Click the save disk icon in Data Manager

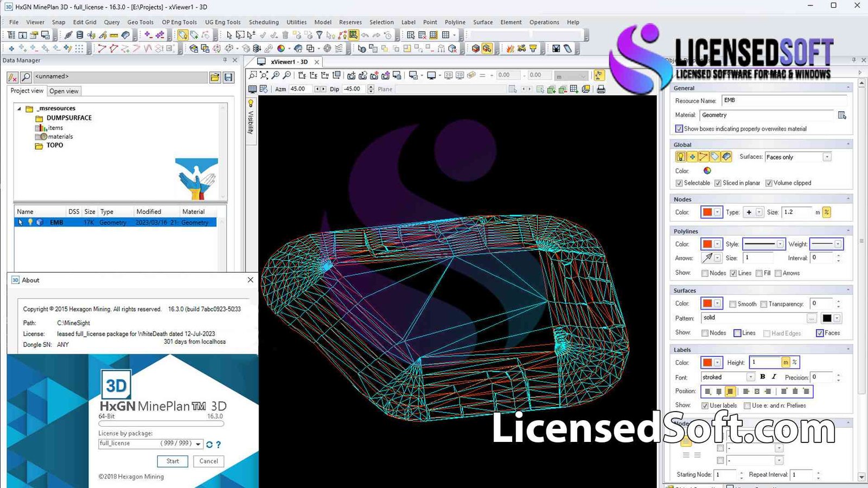[x=228, y=78]
